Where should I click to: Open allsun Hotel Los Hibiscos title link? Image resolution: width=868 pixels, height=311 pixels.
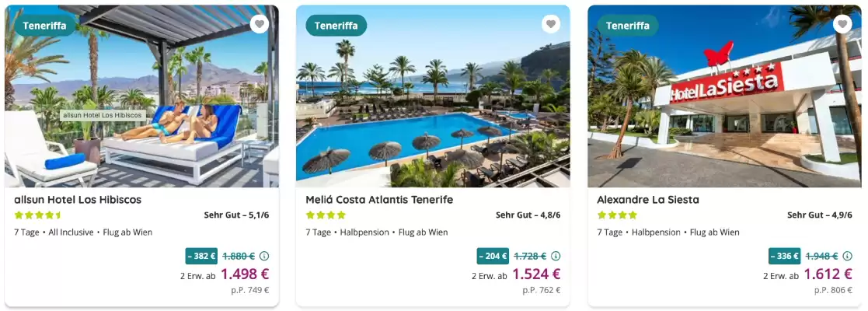click(78, 200)
